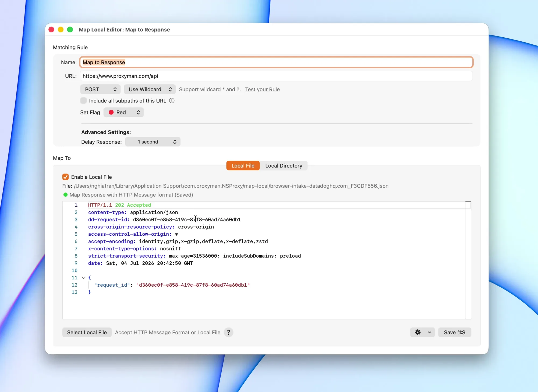Click the Save button

point(454,332)
